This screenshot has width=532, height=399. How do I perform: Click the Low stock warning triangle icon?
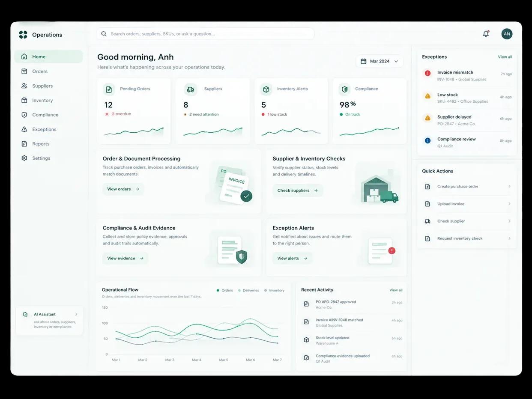coord(427,96)
